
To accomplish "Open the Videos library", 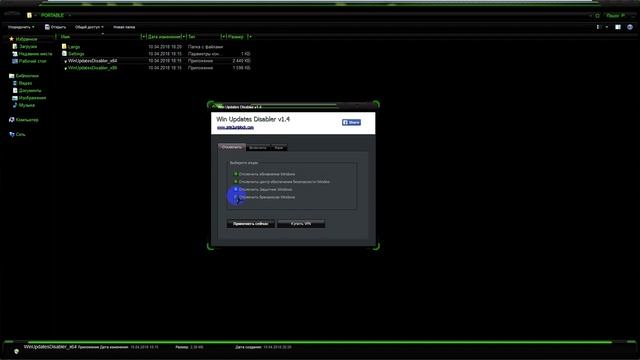I will coord(22,83).
